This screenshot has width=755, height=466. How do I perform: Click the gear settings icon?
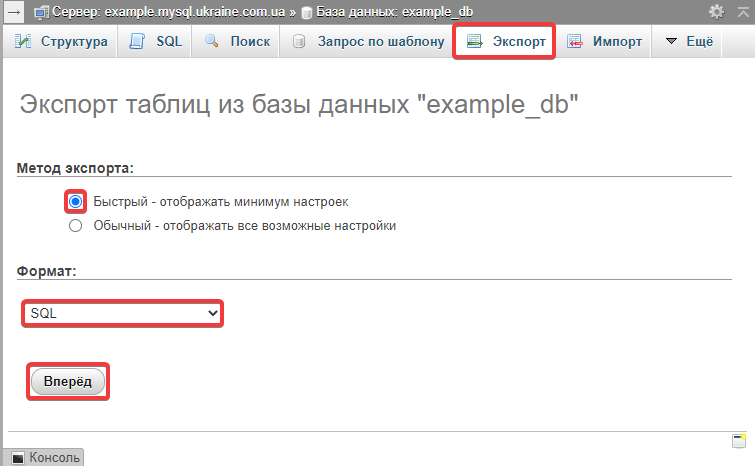point(716,12)
